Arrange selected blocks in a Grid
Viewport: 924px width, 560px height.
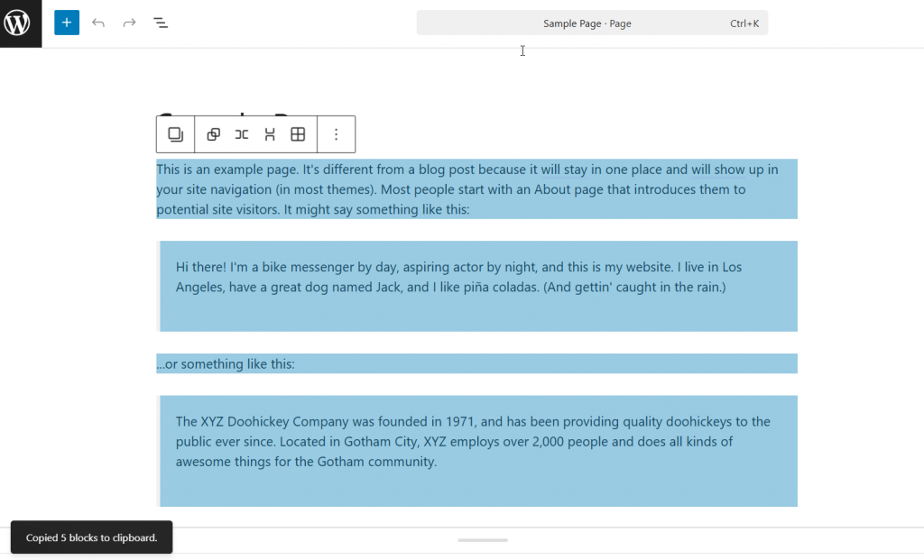[298, 134]
